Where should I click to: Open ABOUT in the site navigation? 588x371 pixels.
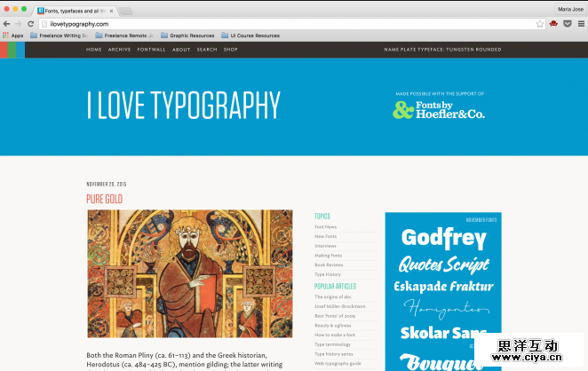181,50
